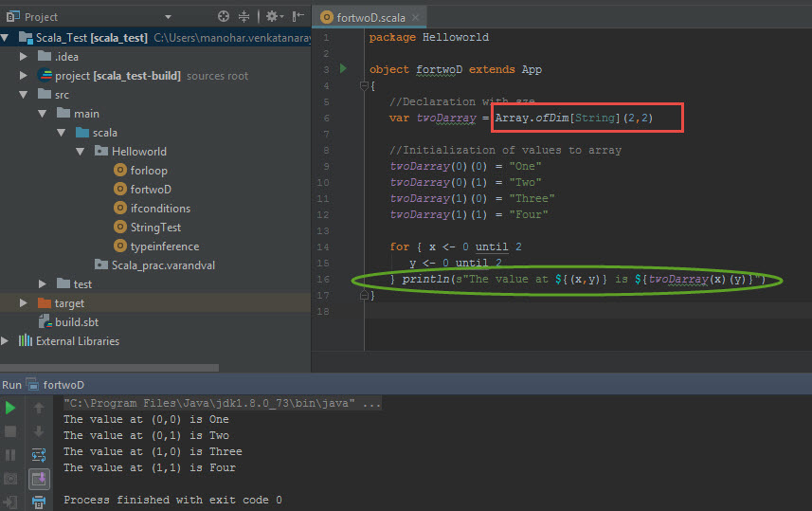812x511 pixels.
Task: Click the fold end marker at line 17
Action: click(364, 296)
